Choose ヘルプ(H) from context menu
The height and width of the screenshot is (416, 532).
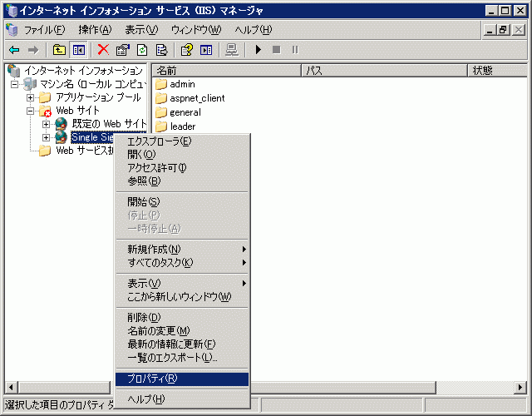[182, 399]
